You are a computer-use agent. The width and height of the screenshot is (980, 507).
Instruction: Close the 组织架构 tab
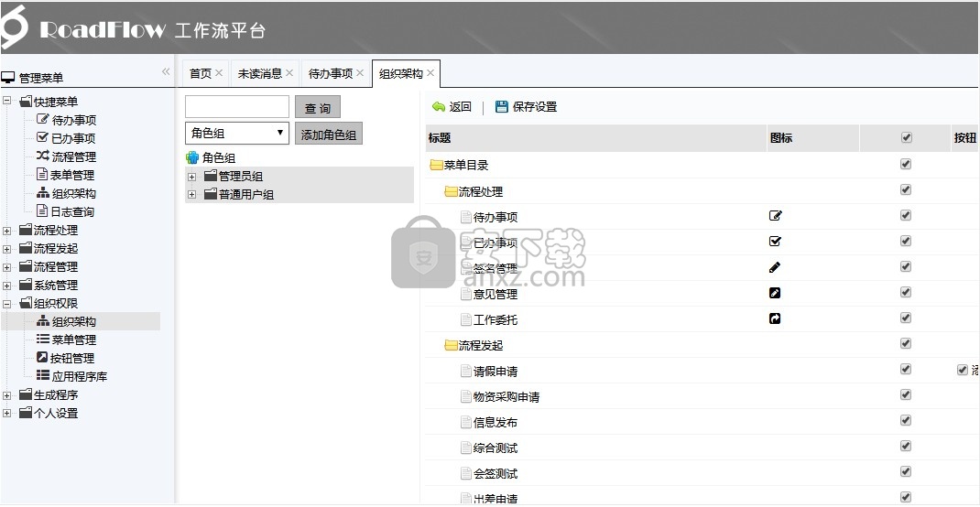coord(430,73)
